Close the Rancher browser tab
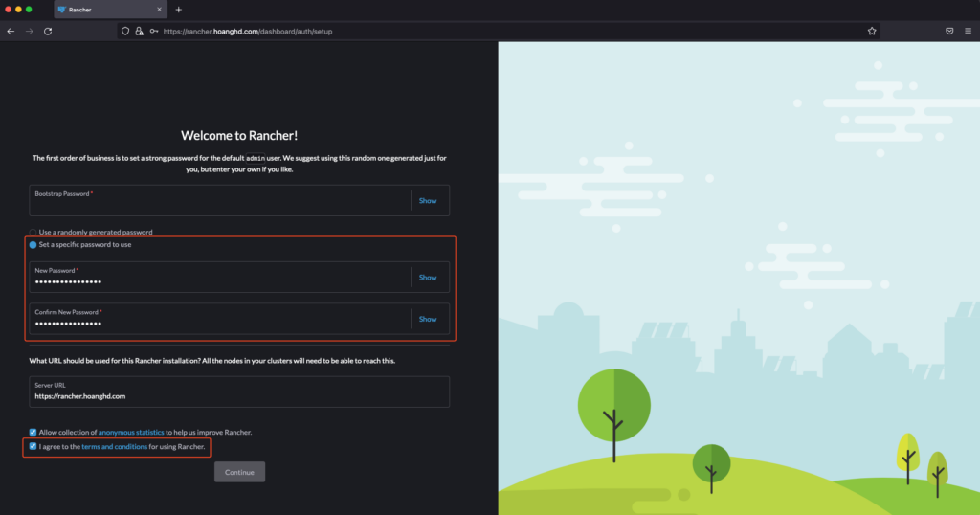The width and height of the screenshot is (980, 515). 159,10
